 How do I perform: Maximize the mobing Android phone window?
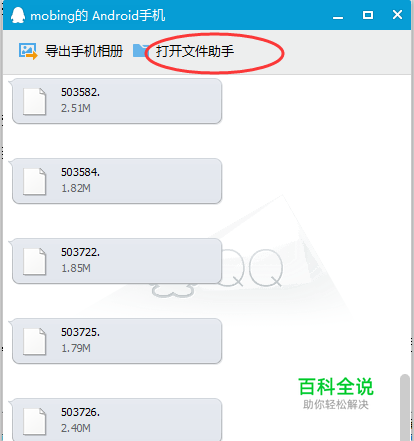pos(368,15)
